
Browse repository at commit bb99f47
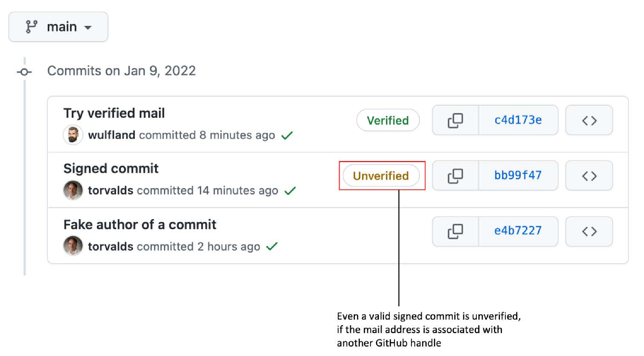click(x=589, y=176)
